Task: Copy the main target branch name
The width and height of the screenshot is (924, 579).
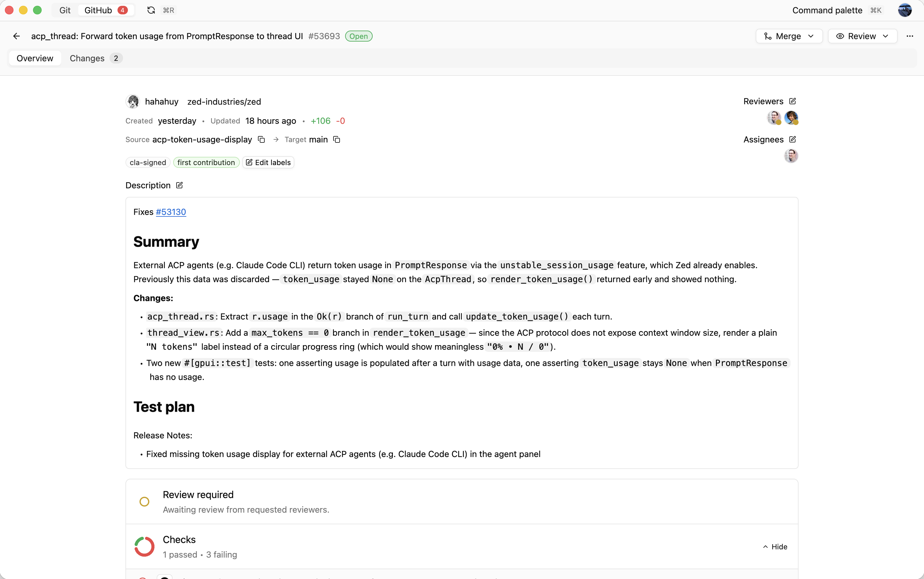Action: pos(336,139)
